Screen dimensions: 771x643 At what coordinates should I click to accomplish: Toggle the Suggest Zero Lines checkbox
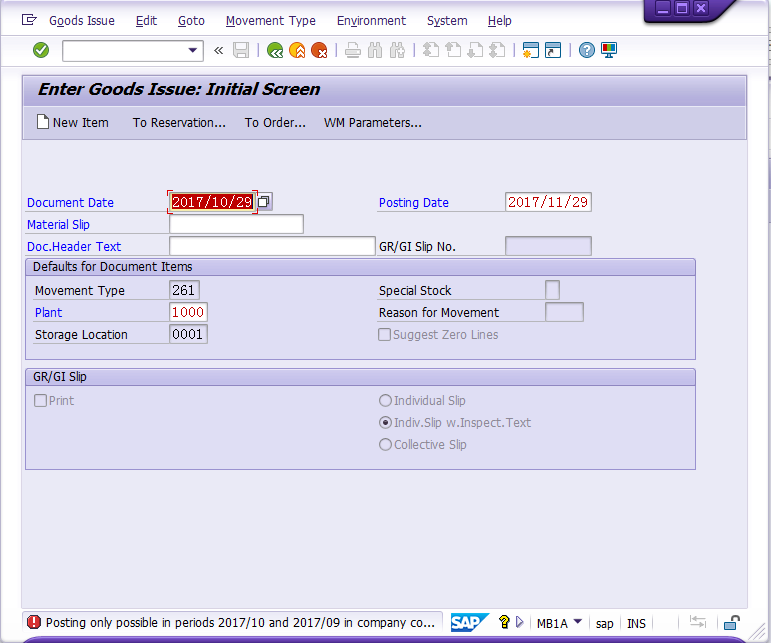click(385, 335)
